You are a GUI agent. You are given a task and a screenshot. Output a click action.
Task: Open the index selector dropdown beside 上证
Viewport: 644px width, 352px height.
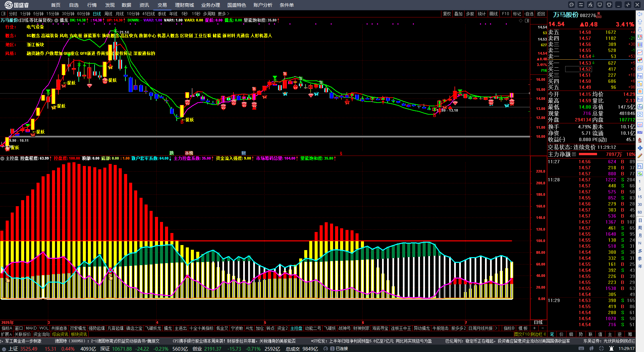(4, 349)
